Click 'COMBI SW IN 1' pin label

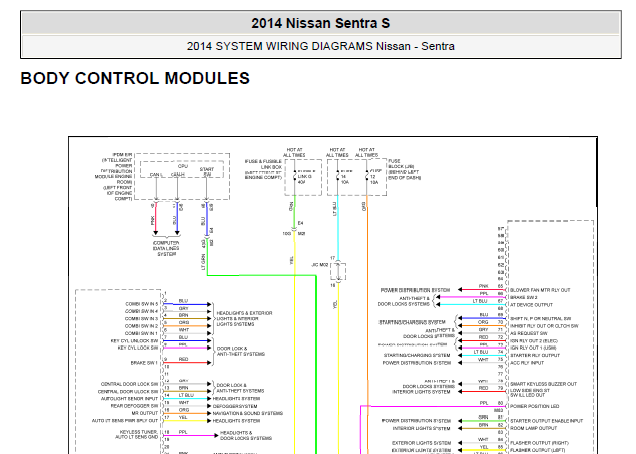point(142,333)
